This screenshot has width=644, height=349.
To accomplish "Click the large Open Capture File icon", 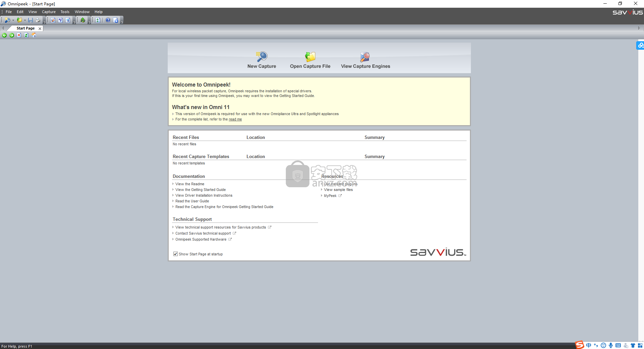I will coord(310,57).
